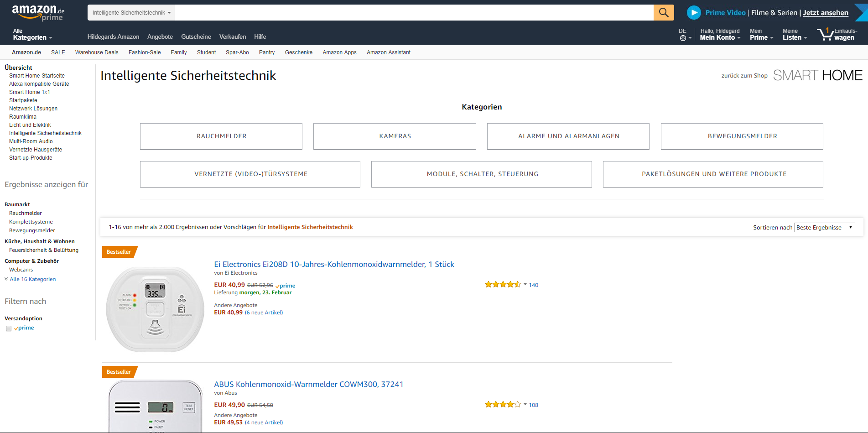The width and height of the screenshot is (868, 433).
Task: Open Netzwerk Lösungen sidebar link
Action: click(33, 109)
